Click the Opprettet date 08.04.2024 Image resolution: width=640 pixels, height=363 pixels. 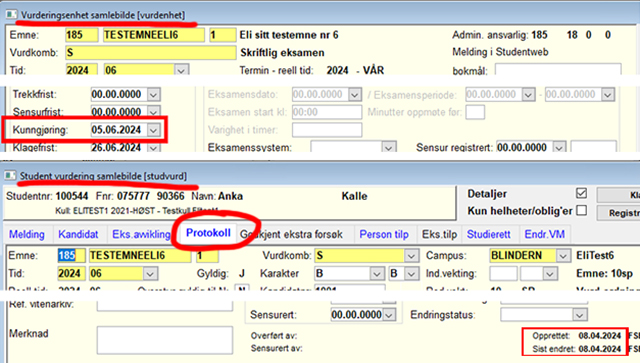click(x=600, y=336)
